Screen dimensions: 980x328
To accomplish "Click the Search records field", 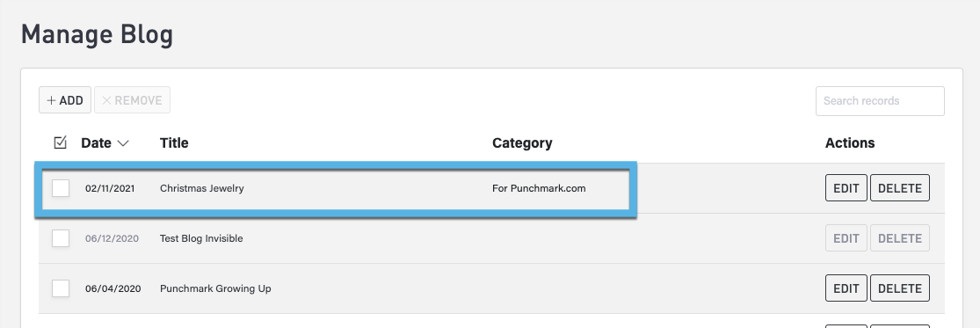I will coord(880,100).
